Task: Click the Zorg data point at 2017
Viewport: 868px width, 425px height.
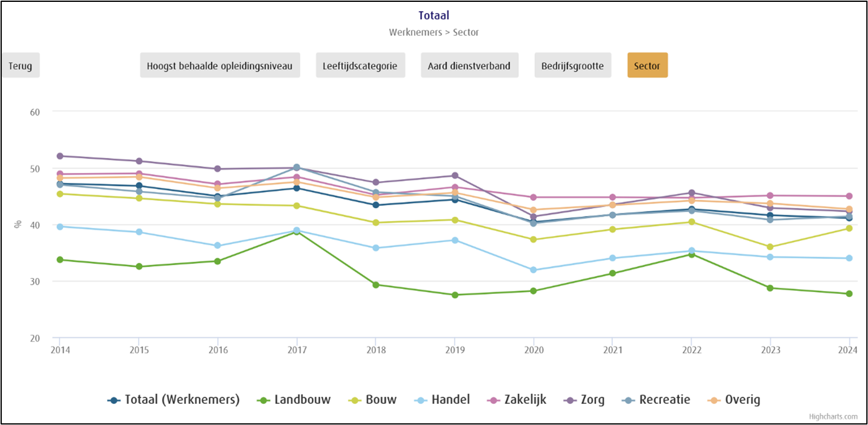Action: pos(296,167)
